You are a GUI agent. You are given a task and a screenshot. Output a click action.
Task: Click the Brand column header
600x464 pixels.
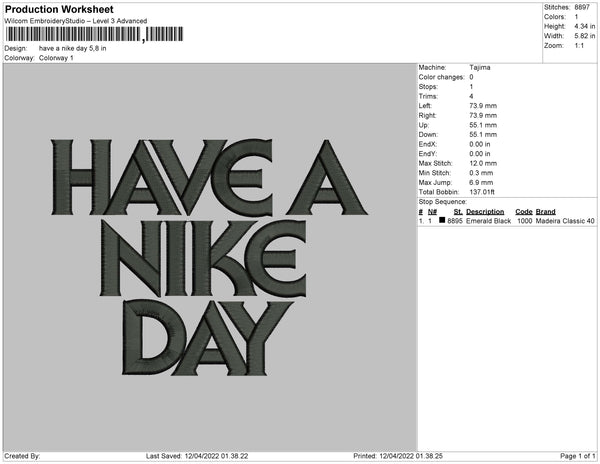[x=546, y=212]
